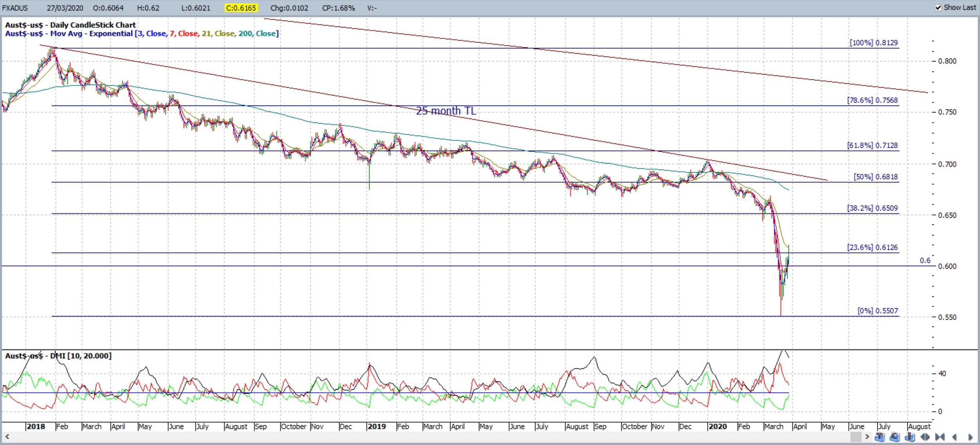The height and width of the screenshot is (445, 980).
Task: Toggle the Show Last checkbox
Action: point(938,7)
